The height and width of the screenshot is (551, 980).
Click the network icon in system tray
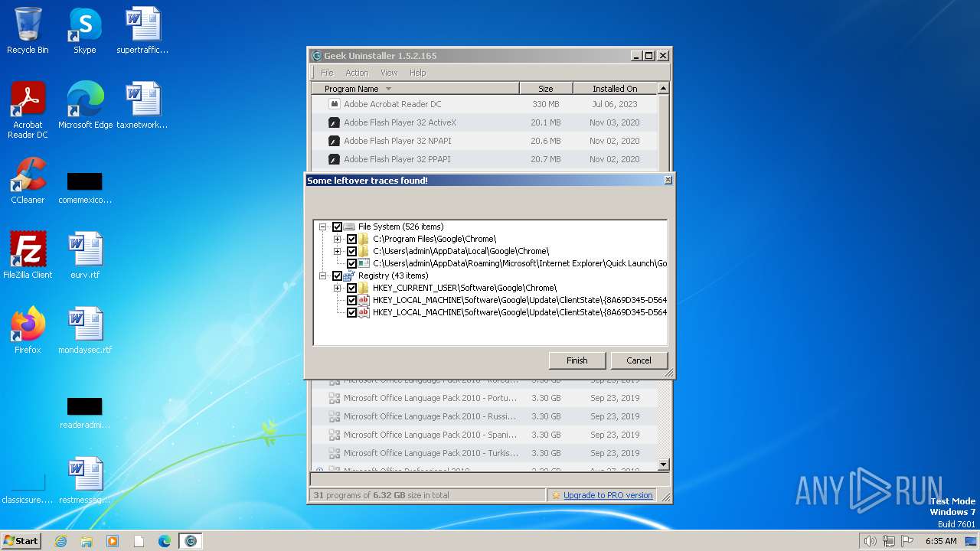point(888,541)
